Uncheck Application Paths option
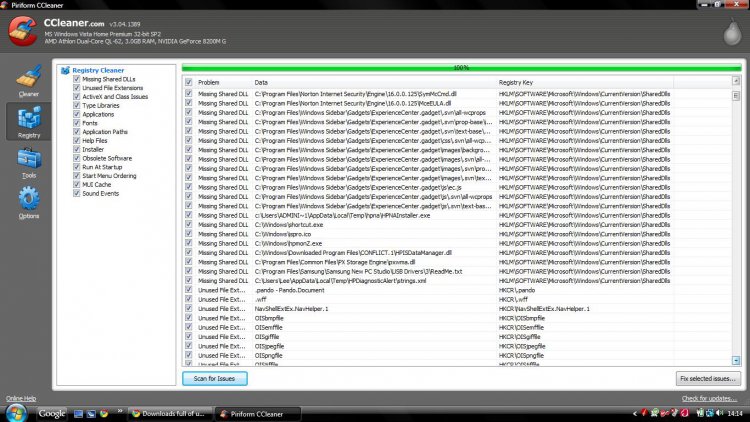The width and height of the screenshot is (750, 422). [x=77, y=132]
